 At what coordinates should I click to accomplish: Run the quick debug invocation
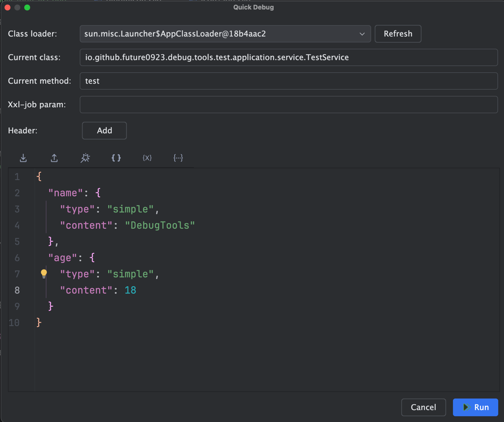click(x=475, y=407)
